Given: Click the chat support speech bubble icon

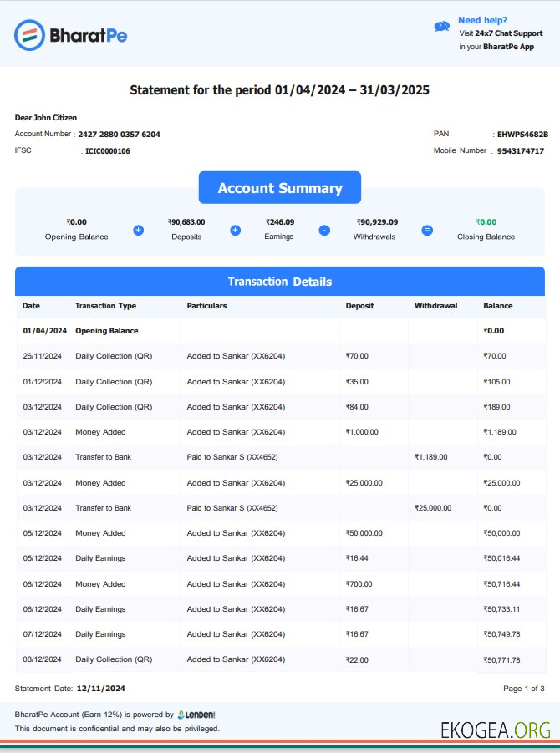Looking at the screenshot, I should pos(442,27).
